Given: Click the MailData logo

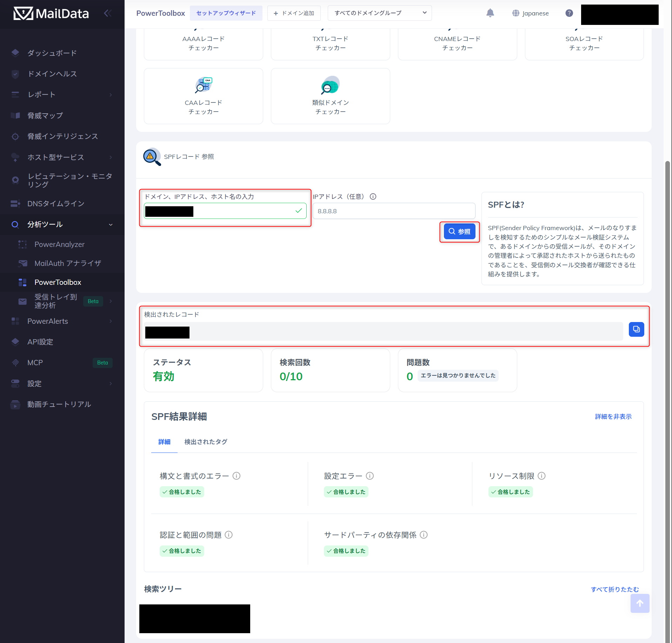Looking at the screenshot, I should tap(51, 14).
